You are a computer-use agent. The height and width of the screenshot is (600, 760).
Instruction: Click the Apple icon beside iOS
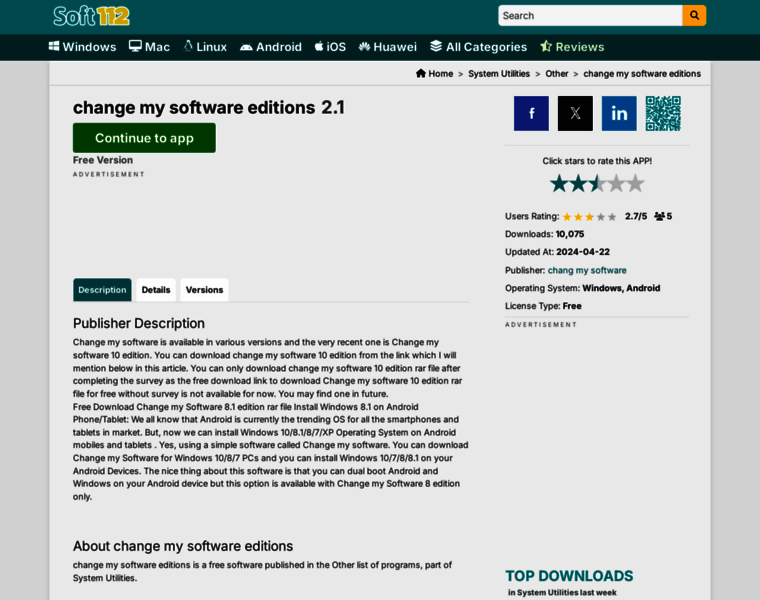(319, 46)
